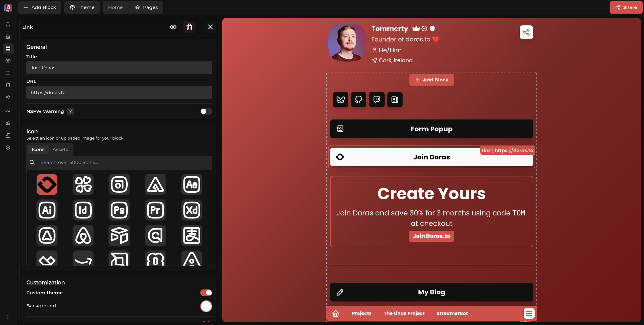
Task: Click the home icon in bottom navigation bar
Action: click(336, 313)
